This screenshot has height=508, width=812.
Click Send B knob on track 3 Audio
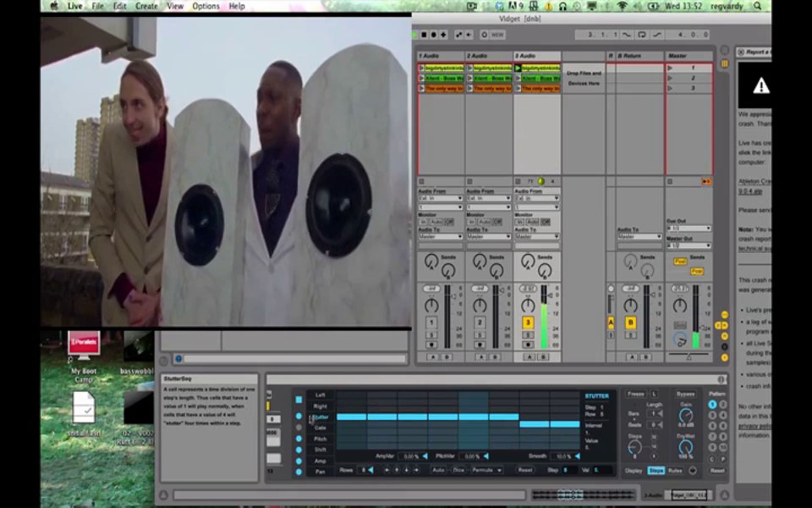tap(545, 271)
